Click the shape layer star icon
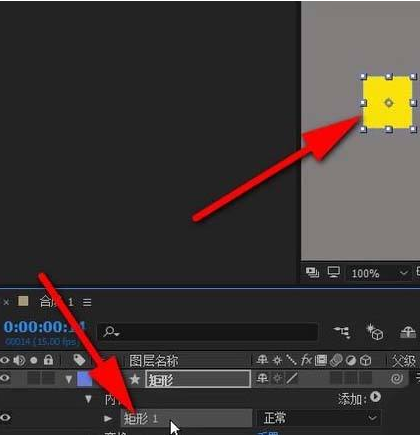The width and height of the screenshot is (420, 436). click(135, 379)
